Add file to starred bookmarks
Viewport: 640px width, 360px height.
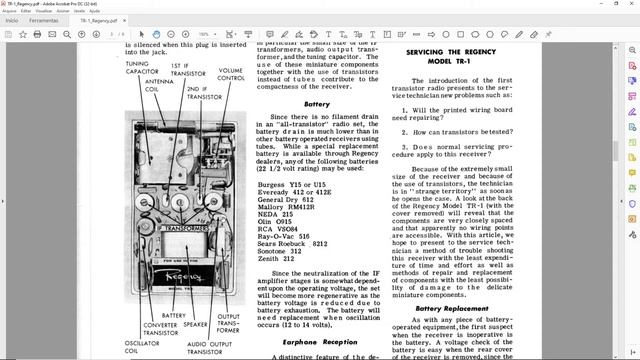coord(23,35)
